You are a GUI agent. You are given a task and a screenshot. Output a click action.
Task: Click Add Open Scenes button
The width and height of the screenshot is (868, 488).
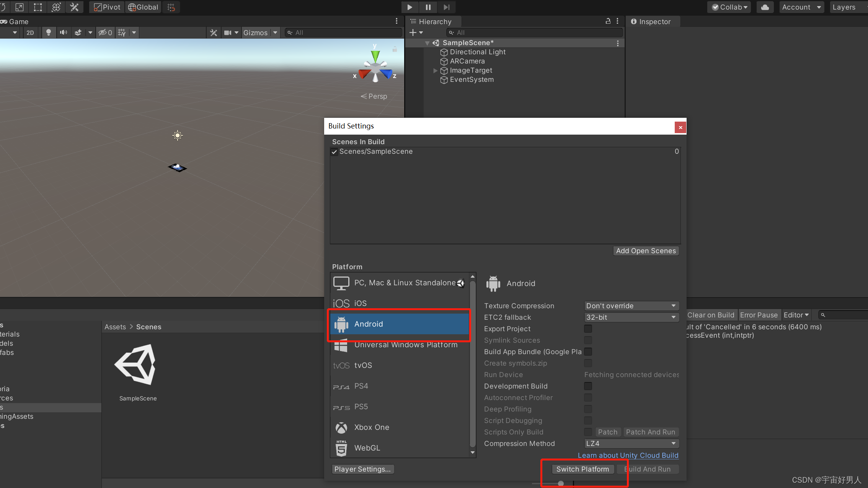point(646,251)
